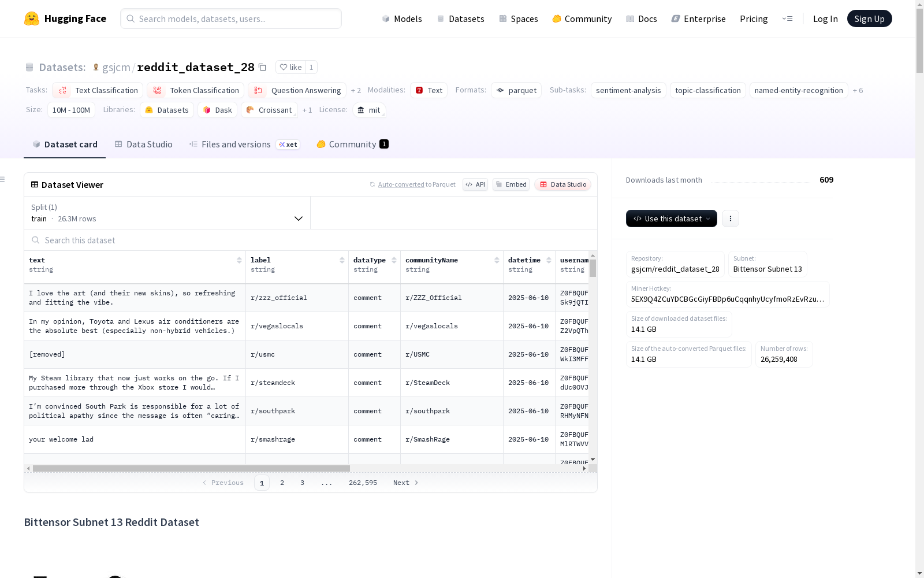Click the Log In link
The height and width of the screenshot is (578, 924).
tap(825, 18)
